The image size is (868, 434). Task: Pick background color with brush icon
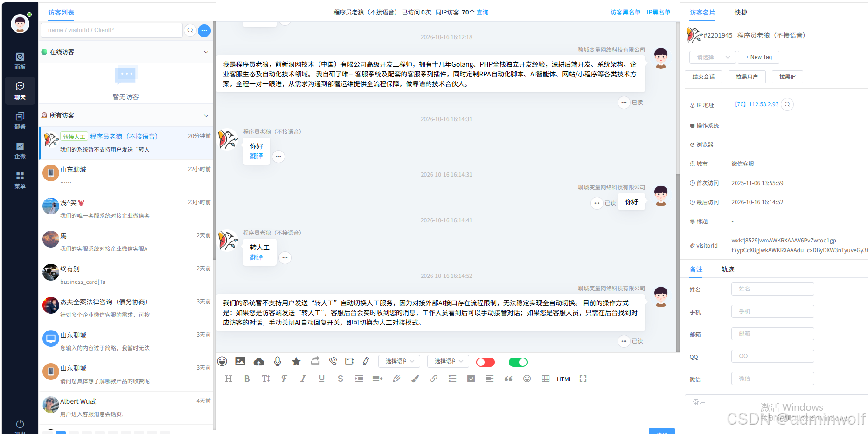click(415, 379)
